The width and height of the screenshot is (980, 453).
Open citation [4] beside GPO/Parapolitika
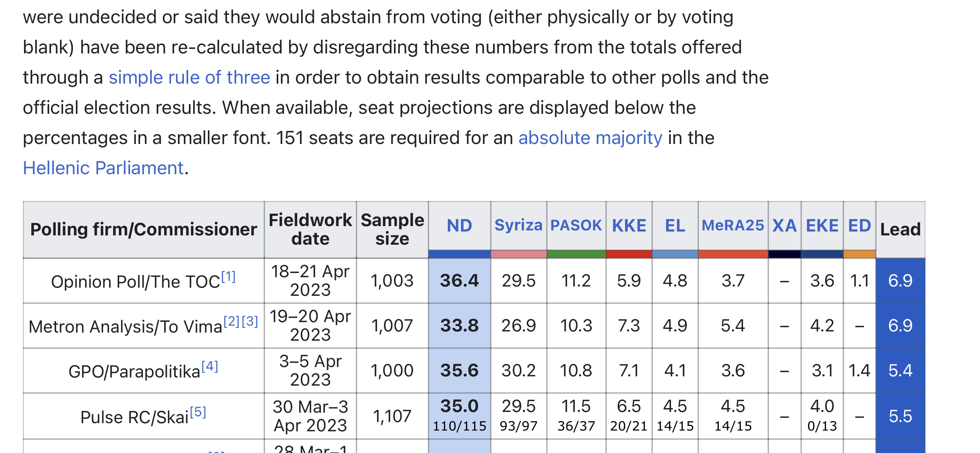click(210, 367)
